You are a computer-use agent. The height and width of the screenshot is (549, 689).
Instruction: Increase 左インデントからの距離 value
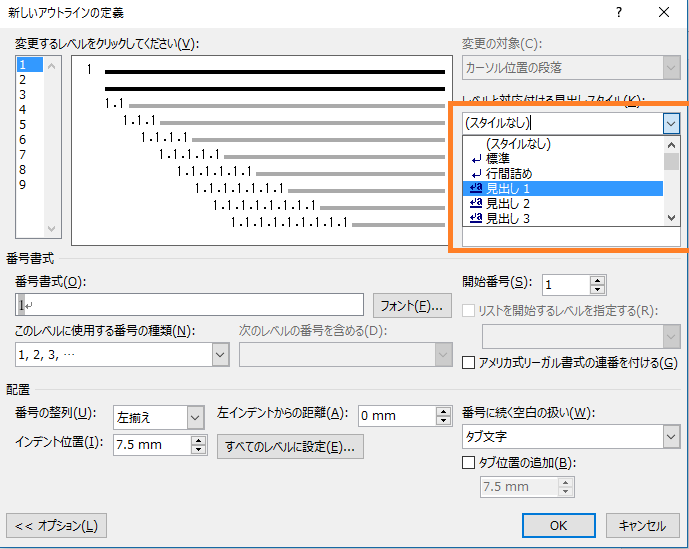coord(443,411)
